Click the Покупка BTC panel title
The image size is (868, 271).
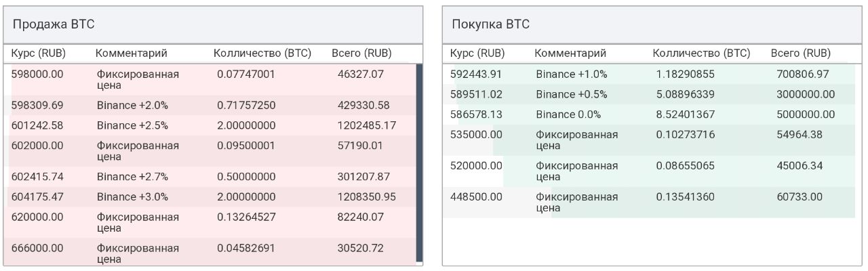(491, 24)
